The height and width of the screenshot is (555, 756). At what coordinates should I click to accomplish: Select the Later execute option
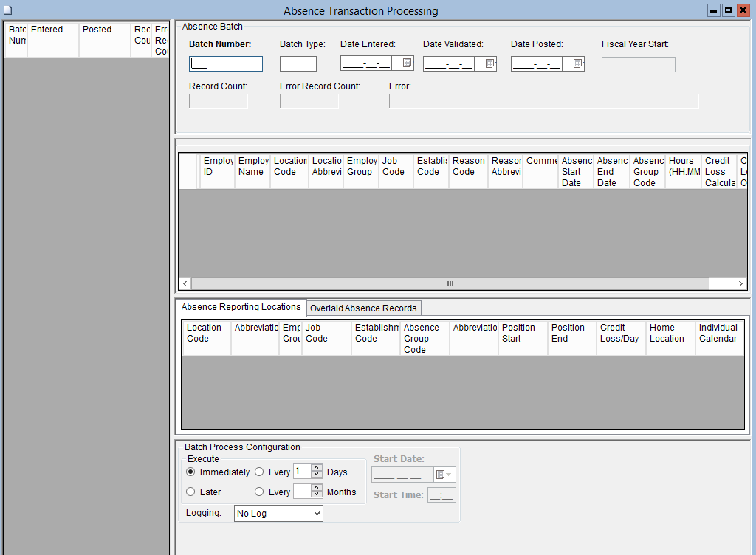click(x=190, y=492)
